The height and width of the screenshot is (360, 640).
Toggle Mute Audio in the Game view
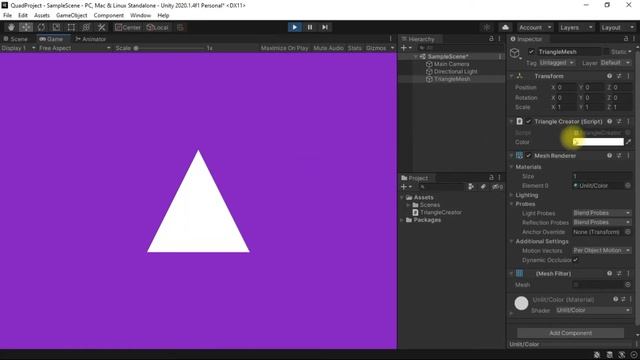[x=329, y=48]
